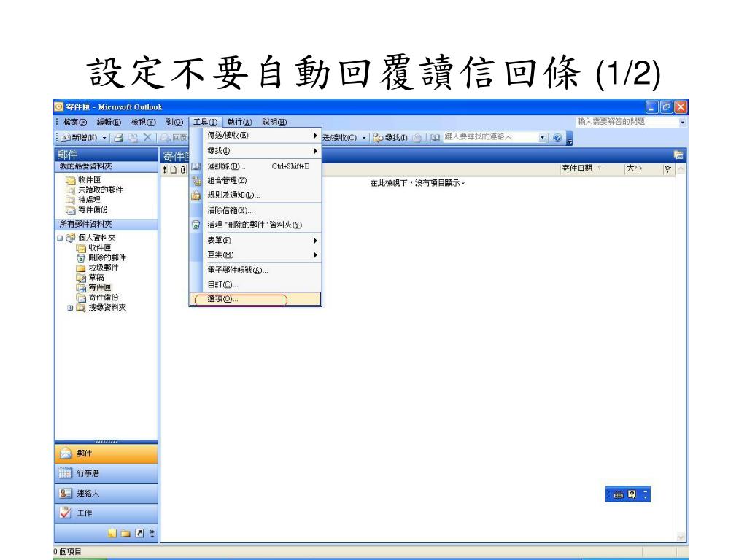Open the 檔案(F) menu
747x560 pixels.
(75, 122)
